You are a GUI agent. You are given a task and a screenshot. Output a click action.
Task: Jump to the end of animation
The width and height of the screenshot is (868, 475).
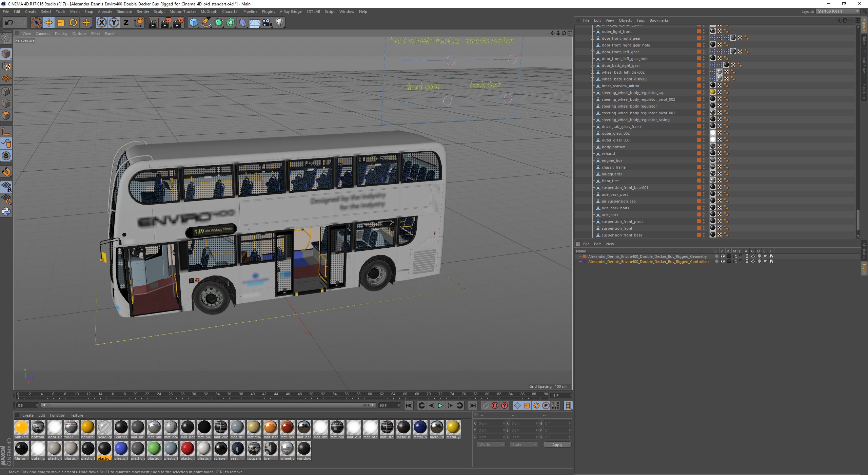473,405
